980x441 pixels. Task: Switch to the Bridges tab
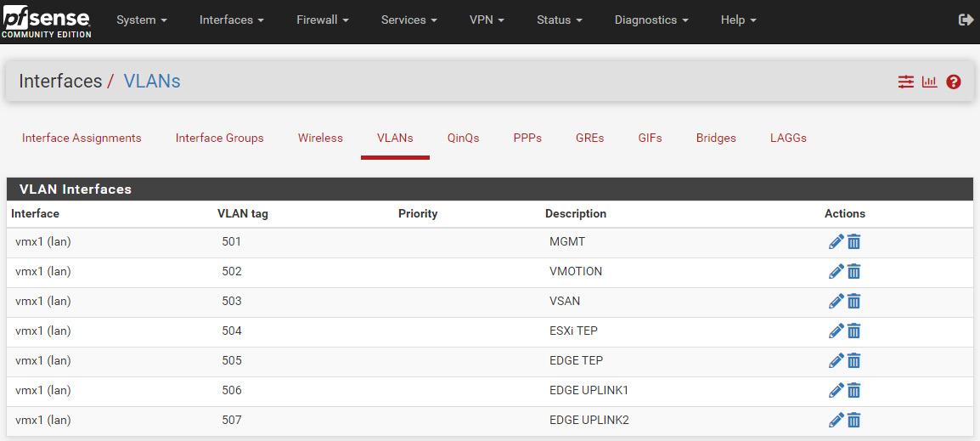716,138
